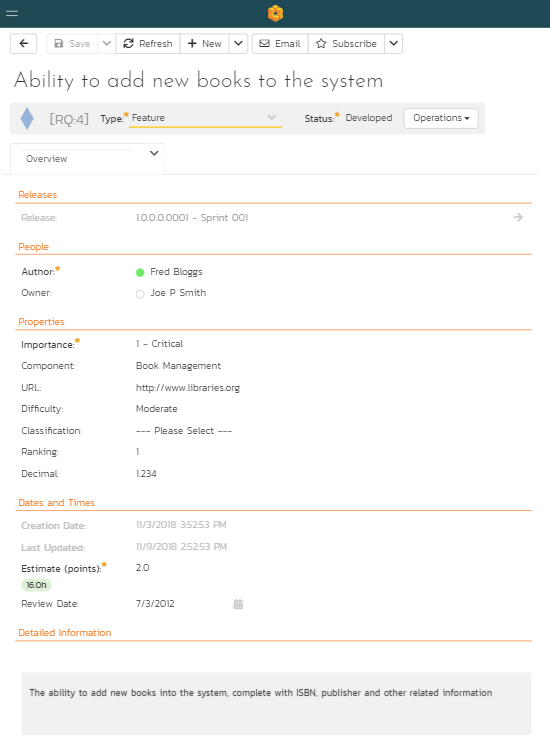Screen dimensions: 550x735
Task: Open the Review Date calendar picker
Action: pyautogui.click(x=238, y=604)
